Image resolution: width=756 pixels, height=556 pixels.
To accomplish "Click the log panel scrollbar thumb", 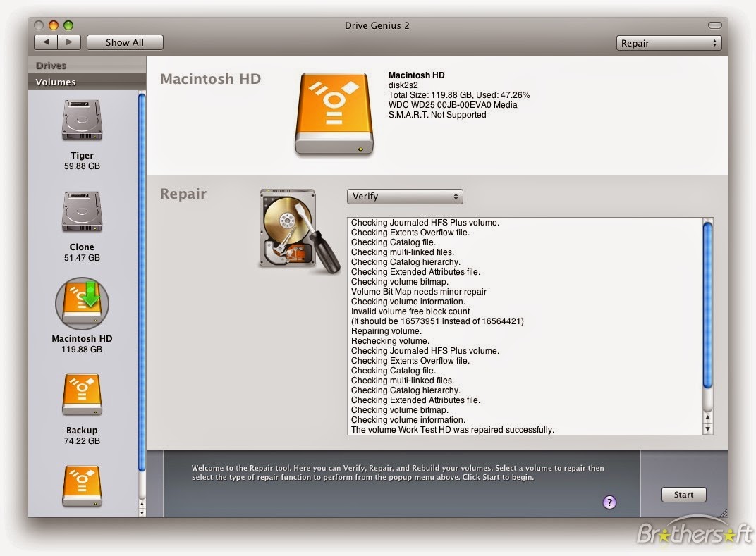I will [707, 304].
